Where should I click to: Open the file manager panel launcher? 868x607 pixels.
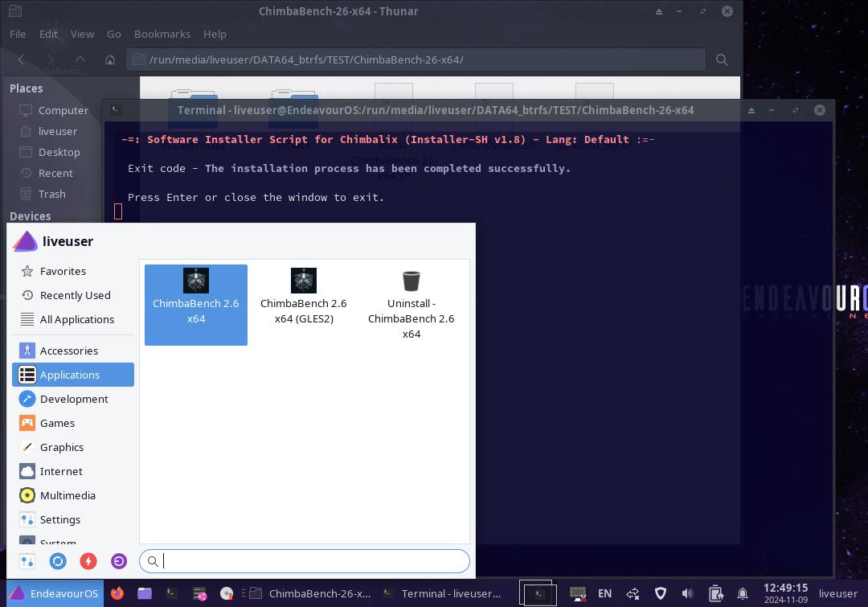(x=145, y=593)
